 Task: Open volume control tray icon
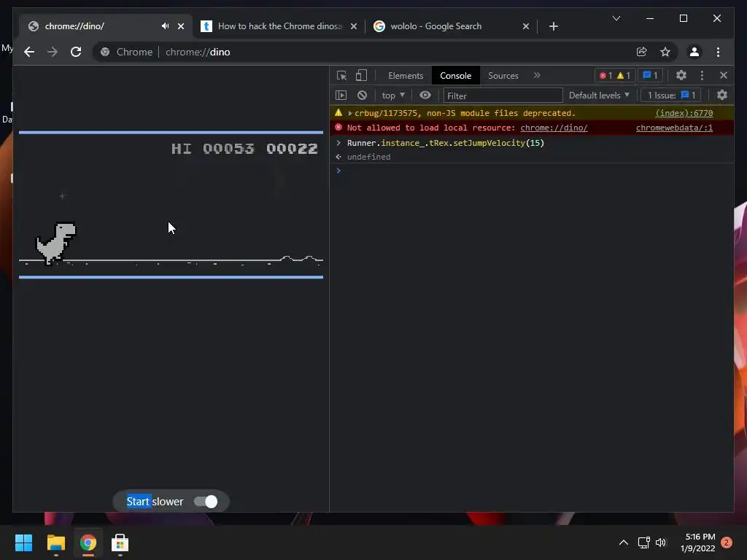tap(661, 542)
